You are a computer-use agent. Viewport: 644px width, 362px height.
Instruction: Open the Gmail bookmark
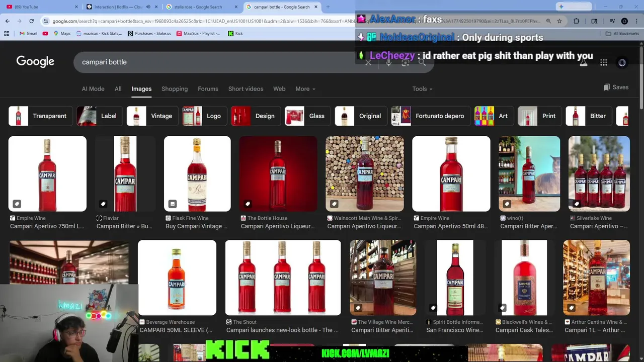pyautogui.click(x=28, y=34)
